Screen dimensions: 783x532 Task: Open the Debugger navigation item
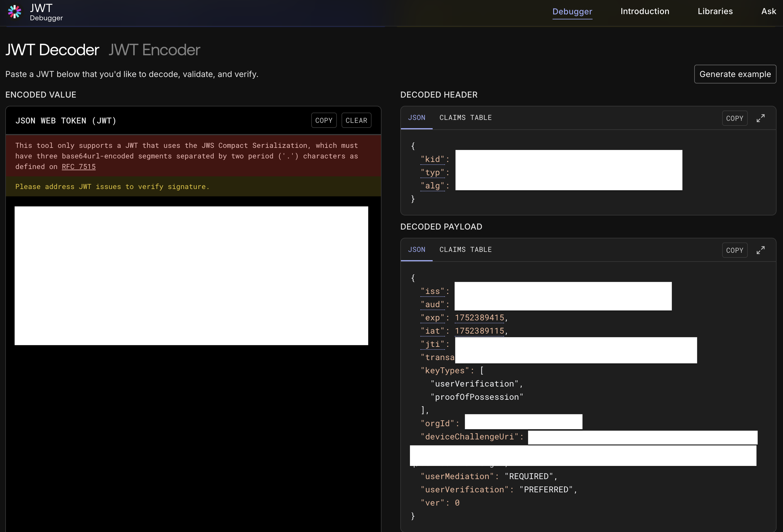coord(572,11)
